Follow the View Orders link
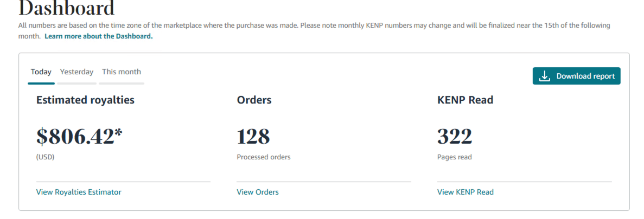 tap(258, 192)
